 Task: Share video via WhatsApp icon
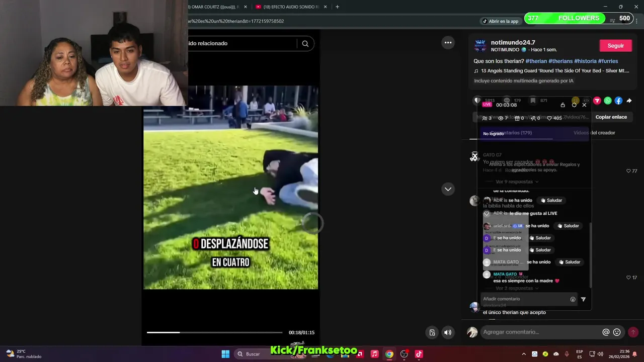(x=608, y=101)
